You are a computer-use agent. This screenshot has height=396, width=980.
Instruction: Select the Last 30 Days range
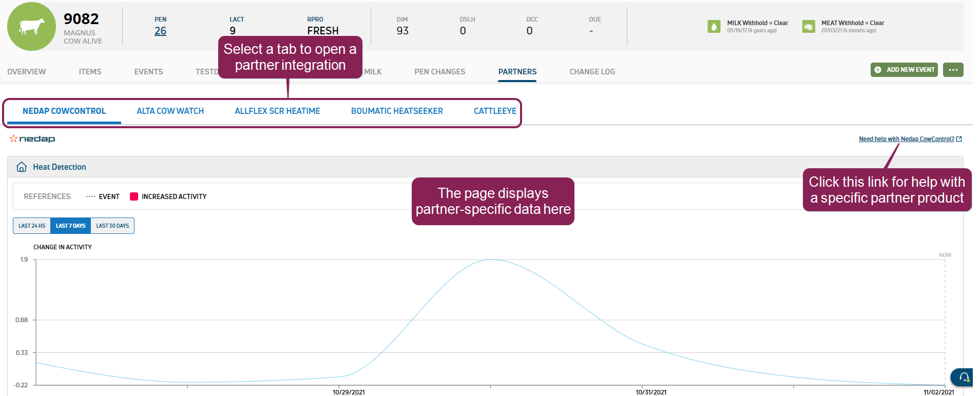click(112, 226)
